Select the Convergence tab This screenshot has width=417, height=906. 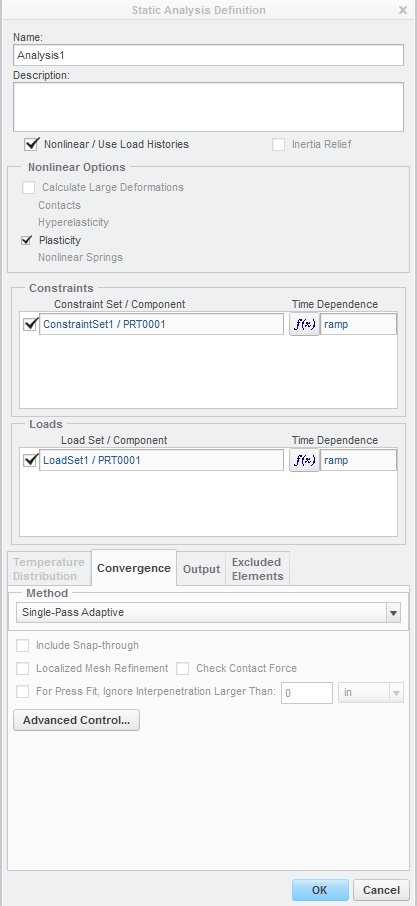134,568
